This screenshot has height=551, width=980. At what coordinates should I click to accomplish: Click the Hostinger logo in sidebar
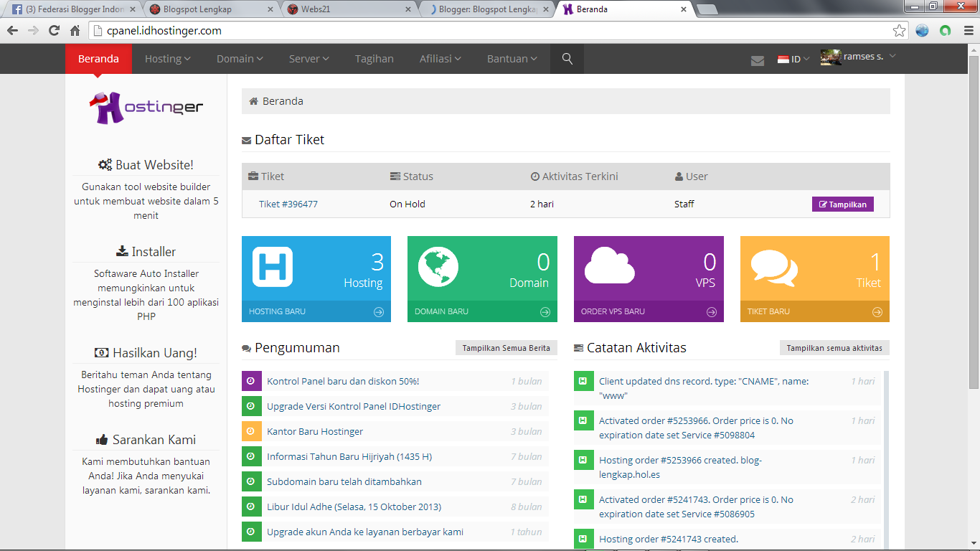146,108
